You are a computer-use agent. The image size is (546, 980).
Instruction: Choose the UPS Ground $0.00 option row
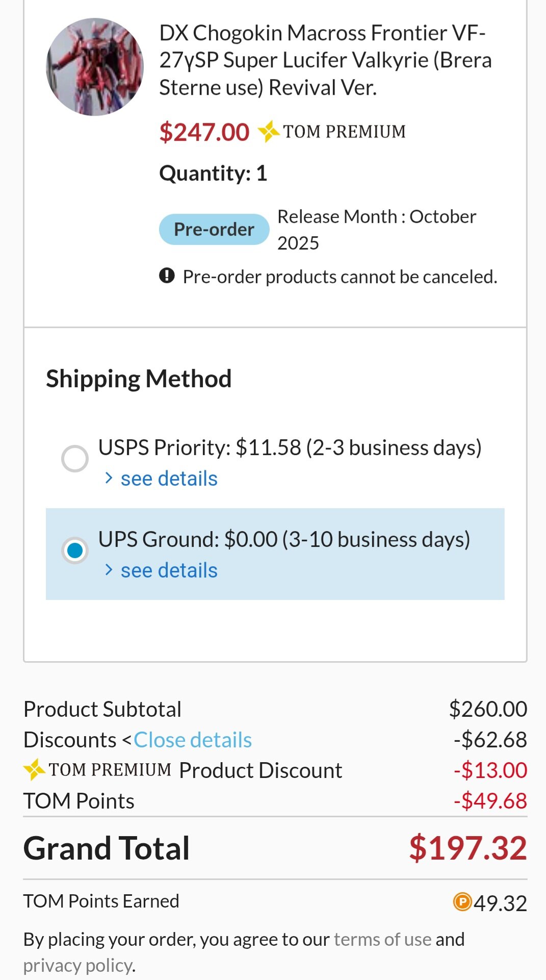(x=275, y=554)
